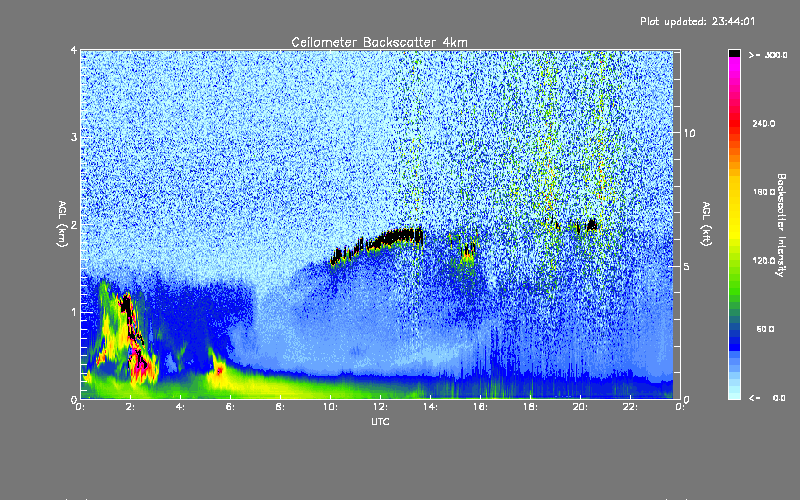The image size is (800, 500).
Task: Click the '60.0' colorbar value
Action: pos(765,329)
